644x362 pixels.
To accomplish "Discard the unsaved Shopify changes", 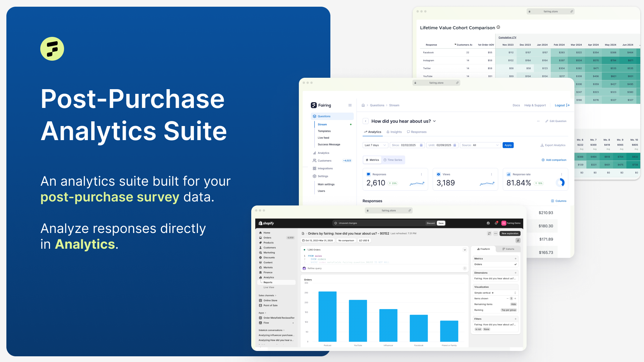I will (430, 223).
